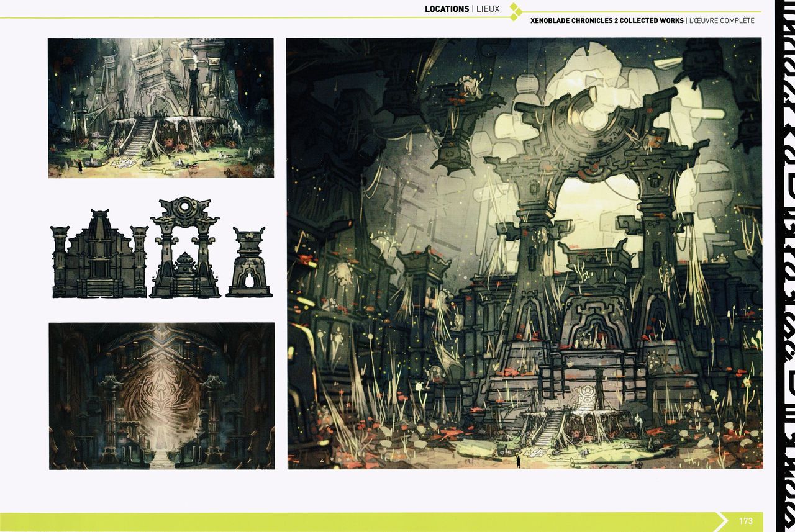Screen dimensions: 795x532
Task: Click the white chevron beside page number
Action: 722,521
